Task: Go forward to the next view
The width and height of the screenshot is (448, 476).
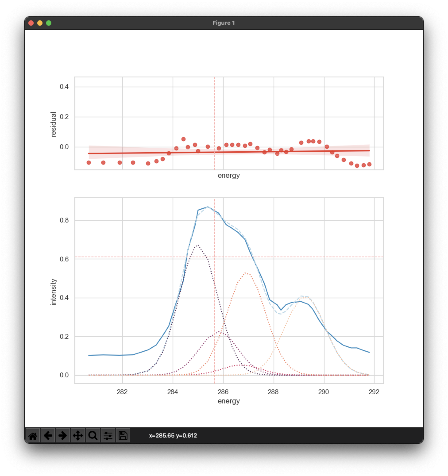Action: (63, 436)
